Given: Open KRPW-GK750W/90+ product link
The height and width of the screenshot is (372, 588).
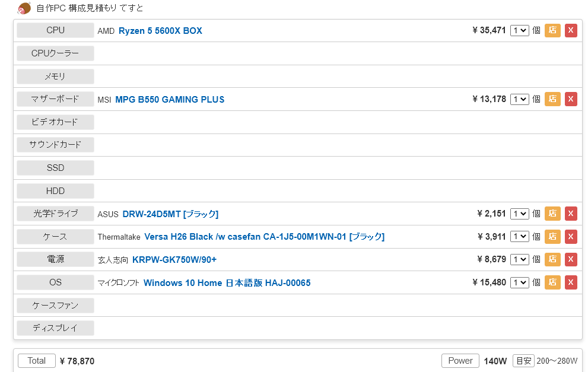Looking at the screenshot, I should click(x=174, y=260).
